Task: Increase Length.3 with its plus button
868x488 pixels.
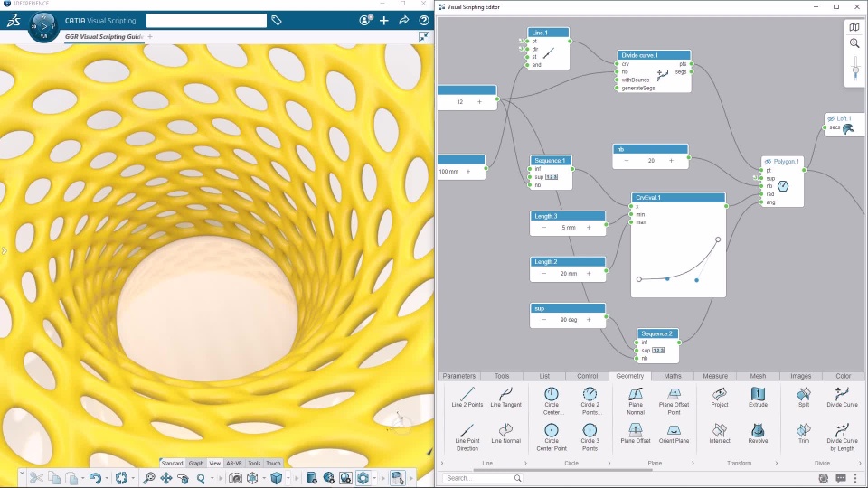Action: click(589, 228)
